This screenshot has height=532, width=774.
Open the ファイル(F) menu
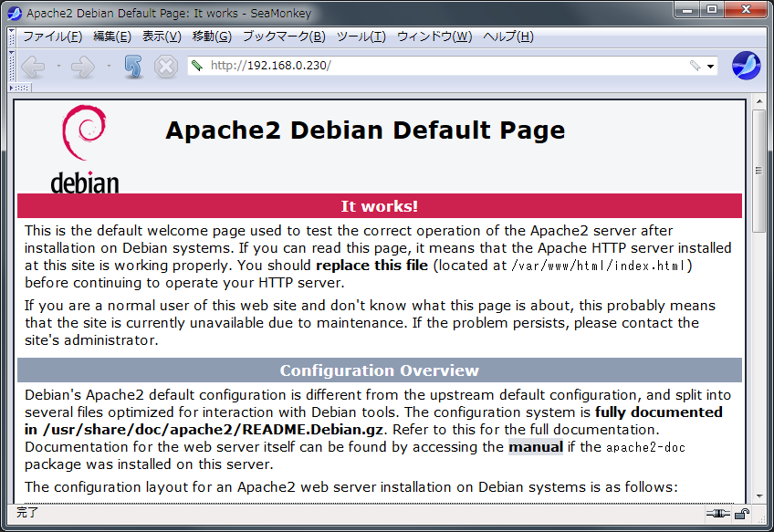point(52,37)
